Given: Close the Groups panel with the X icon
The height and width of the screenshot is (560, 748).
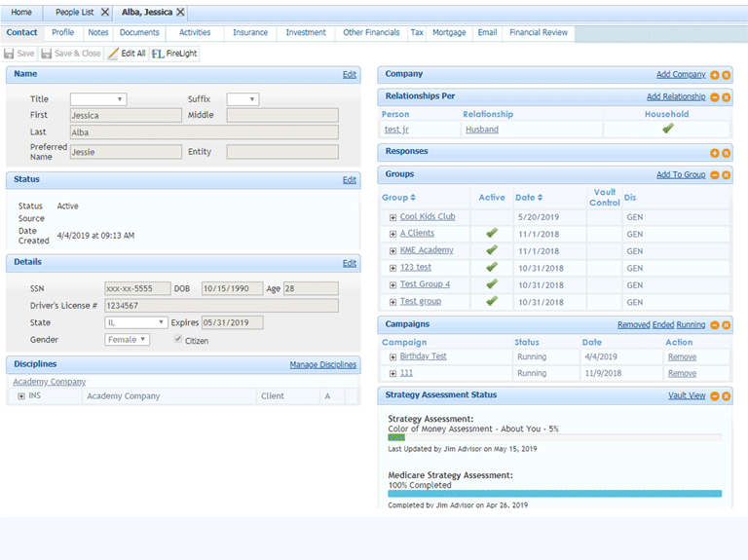Looking at the screenshot, I should (726, 175).
